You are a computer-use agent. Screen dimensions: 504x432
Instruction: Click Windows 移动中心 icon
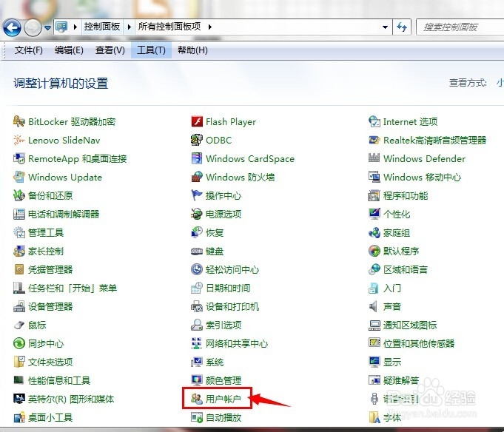374,177
